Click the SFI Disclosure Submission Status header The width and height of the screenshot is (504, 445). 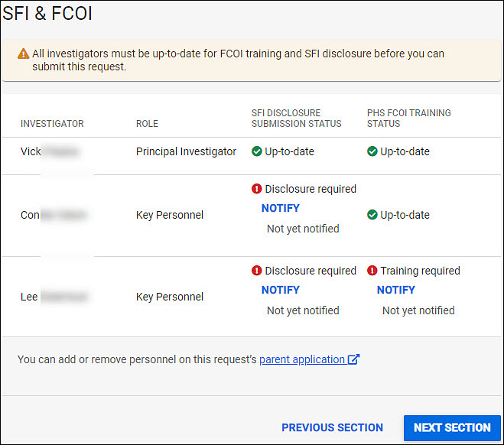[x=286, y=119]
